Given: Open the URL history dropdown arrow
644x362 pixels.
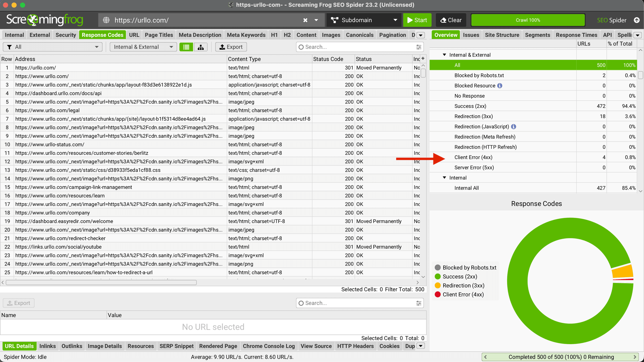Looking at the screenshot, I should click(x=316, y=20).
